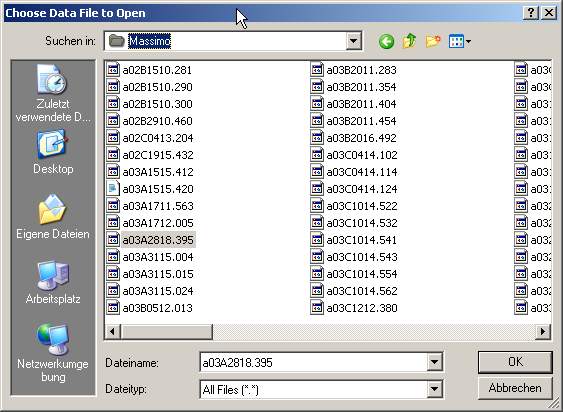Expand the Dateiname dropdown arrow

click(434, 362)
